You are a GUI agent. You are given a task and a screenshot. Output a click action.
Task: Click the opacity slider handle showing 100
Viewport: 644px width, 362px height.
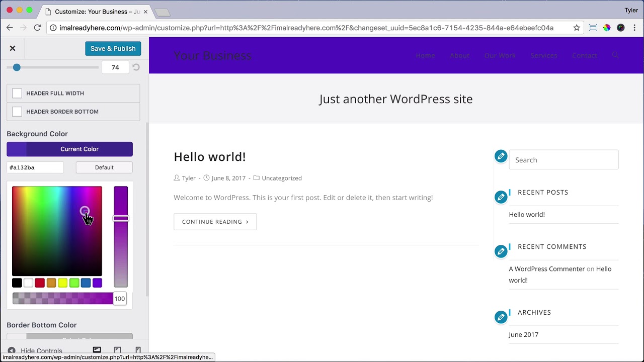coord(119,299)
